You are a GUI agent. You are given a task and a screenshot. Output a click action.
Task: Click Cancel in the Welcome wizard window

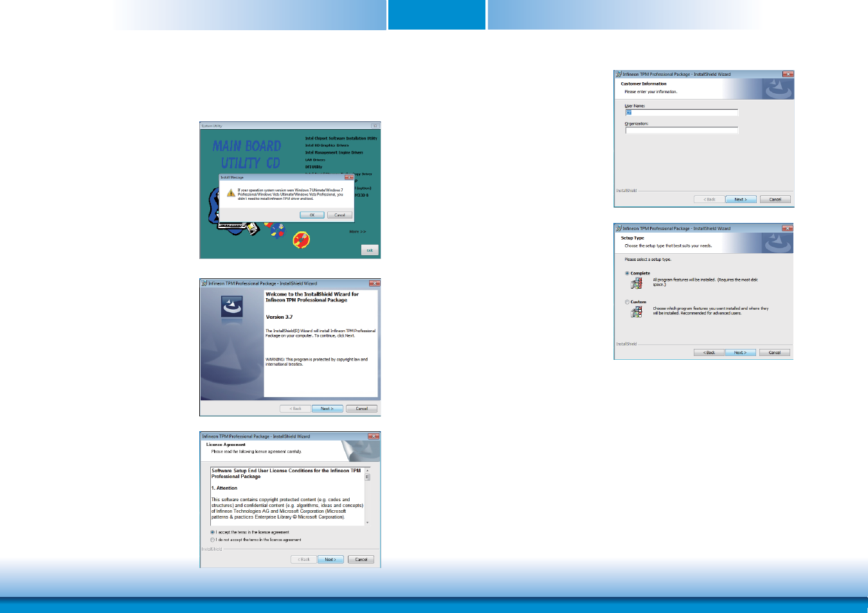click(x=362, y=409)
